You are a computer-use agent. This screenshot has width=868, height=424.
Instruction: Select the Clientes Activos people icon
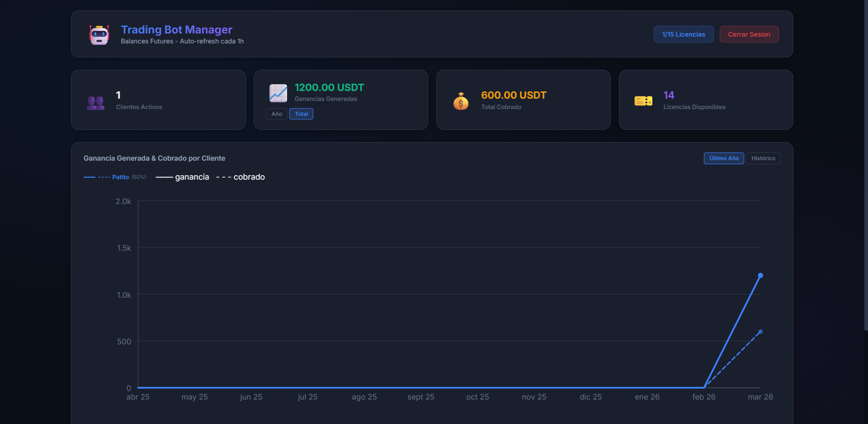point(95,102)
